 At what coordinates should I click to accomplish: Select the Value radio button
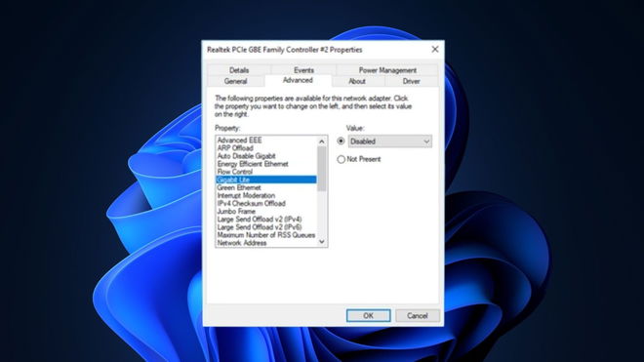pos(341,141)
